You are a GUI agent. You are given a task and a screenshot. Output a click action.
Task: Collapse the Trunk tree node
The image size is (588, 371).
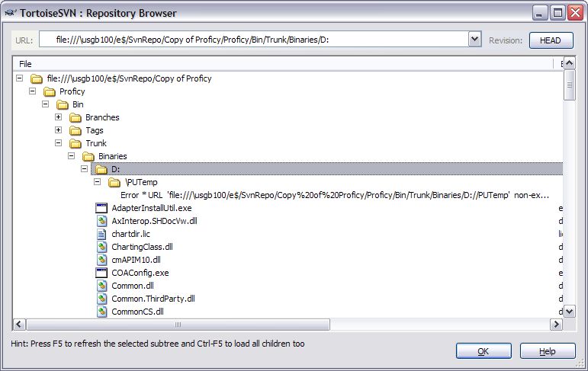(x=59, y=142)
